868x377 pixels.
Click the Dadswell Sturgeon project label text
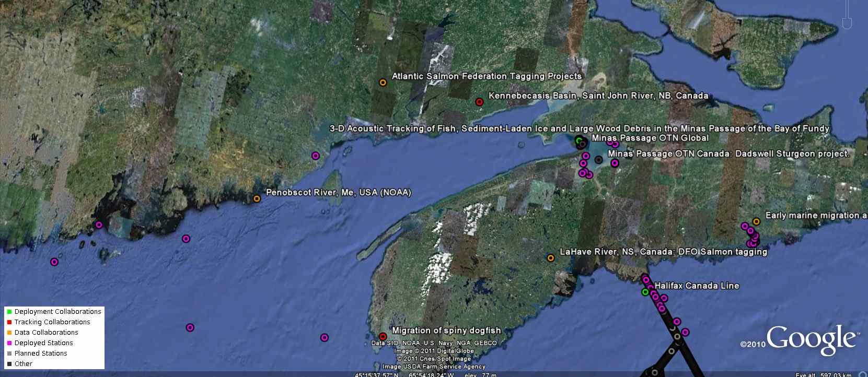tap(728, 154)
